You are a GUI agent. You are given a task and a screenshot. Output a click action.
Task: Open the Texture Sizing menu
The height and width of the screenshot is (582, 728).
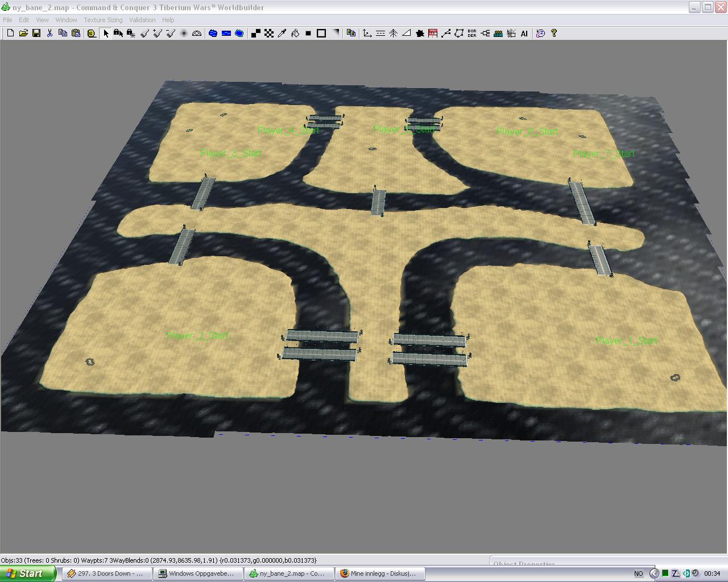pyautogui.click(x=103, y=20)
